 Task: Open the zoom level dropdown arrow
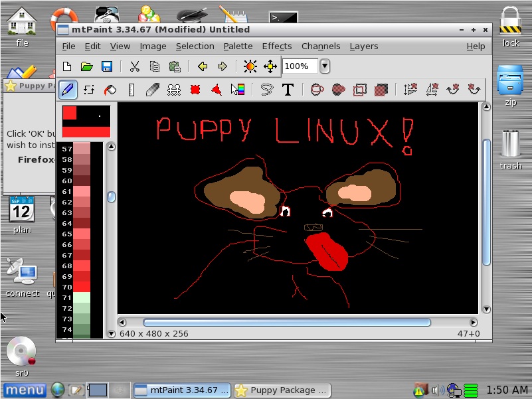(325, 66)
